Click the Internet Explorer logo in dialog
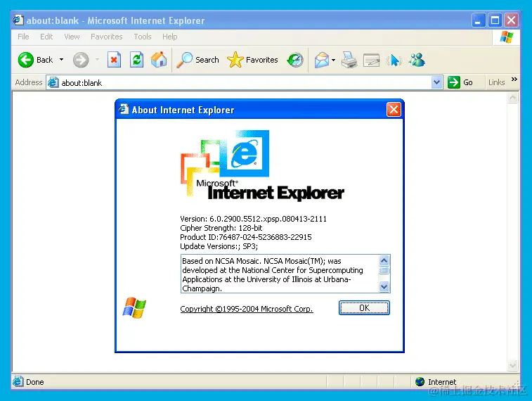This screenshot has width=532, height=401. pos(262,166)
